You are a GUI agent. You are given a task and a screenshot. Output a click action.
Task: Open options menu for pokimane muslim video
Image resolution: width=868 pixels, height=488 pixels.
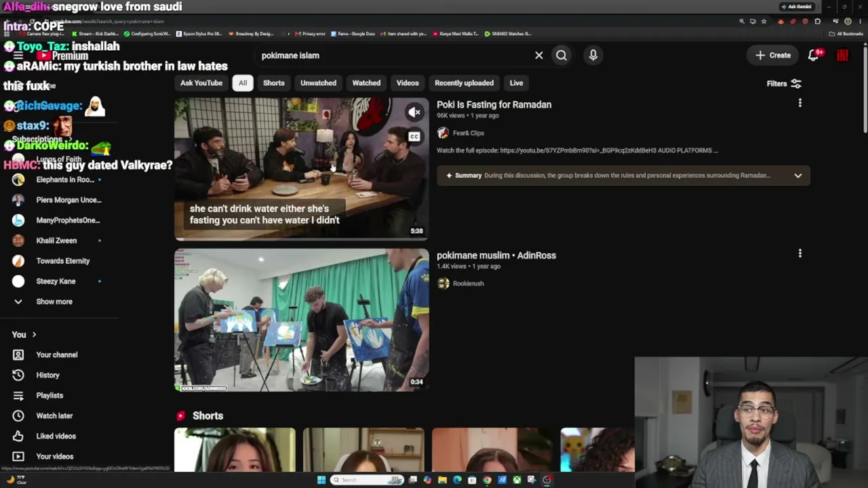click(800, 253)
